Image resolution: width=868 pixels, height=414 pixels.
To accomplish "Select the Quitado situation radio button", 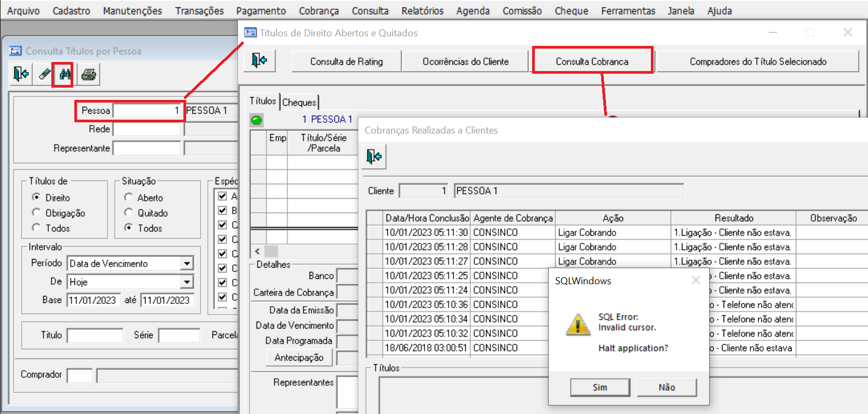I will (128, 213).
